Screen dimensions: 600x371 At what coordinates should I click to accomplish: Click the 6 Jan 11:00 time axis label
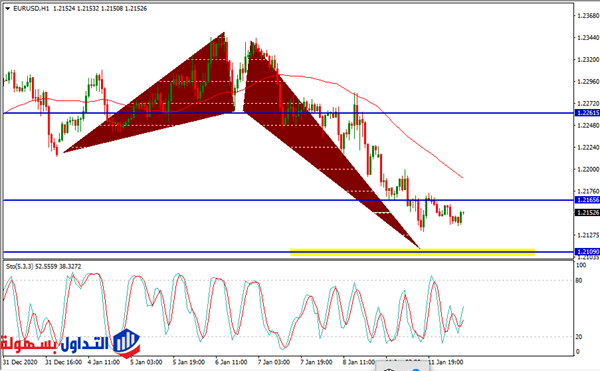pyautogui.click(x=231, y=362)
